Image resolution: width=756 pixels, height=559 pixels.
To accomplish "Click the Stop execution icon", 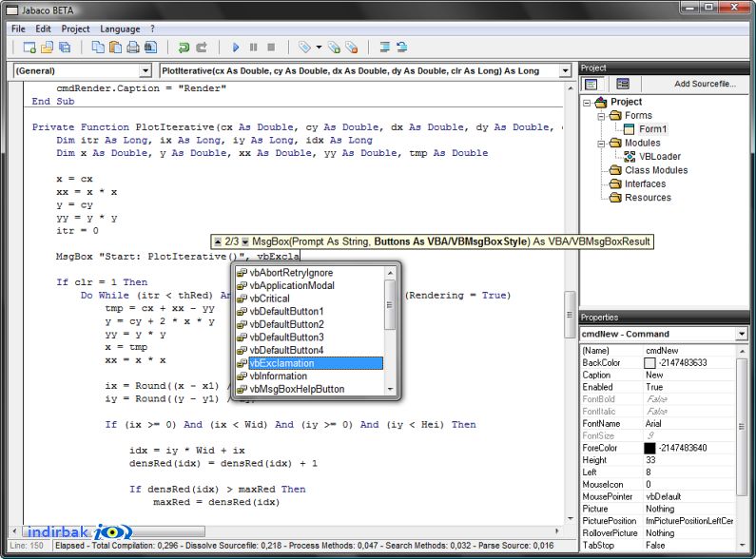I will [271, 48].
